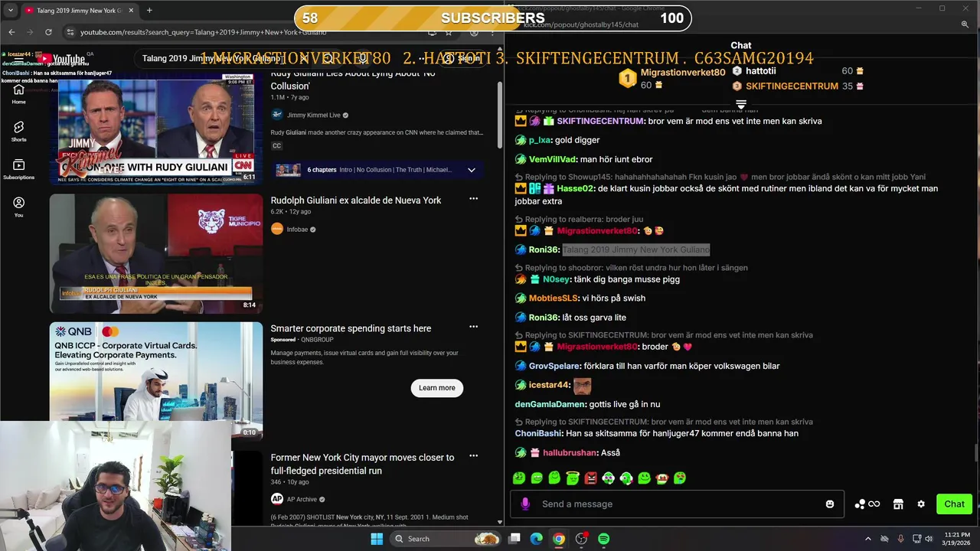
Task: Click Learn more on the QNB ad
Action: 437,388
